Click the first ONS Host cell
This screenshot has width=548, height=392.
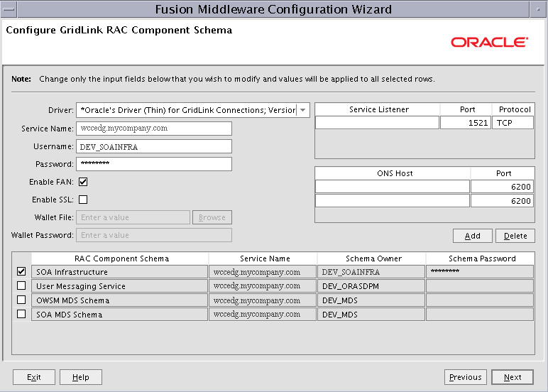[392, 187]
